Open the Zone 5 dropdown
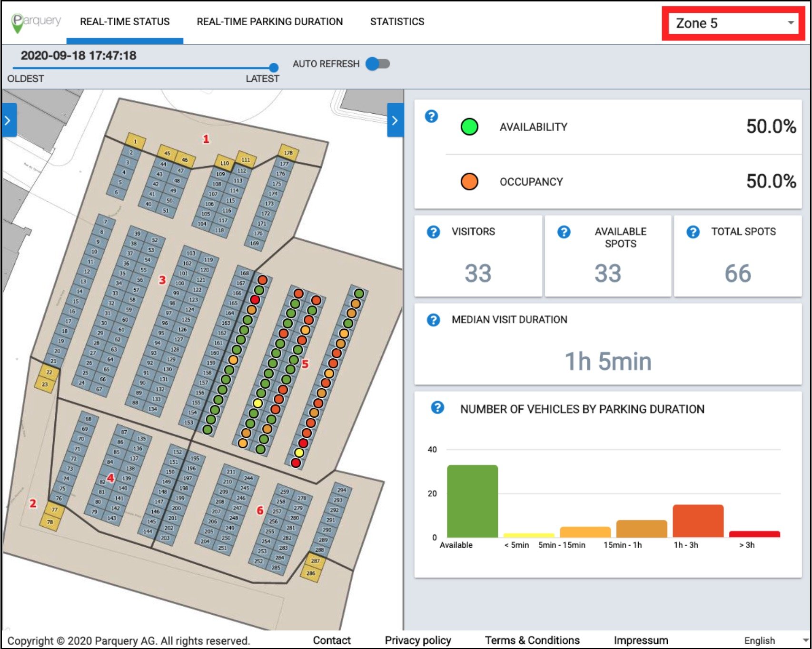The width and height of the screenshot is (812, 649). click(735, 22)
